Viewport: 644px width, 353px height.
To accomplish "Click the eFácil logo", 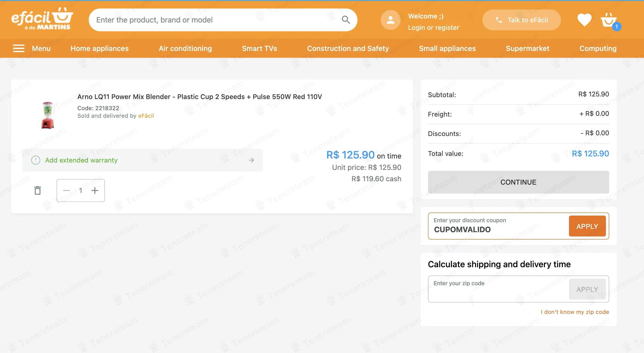I will tap(42, 19).
